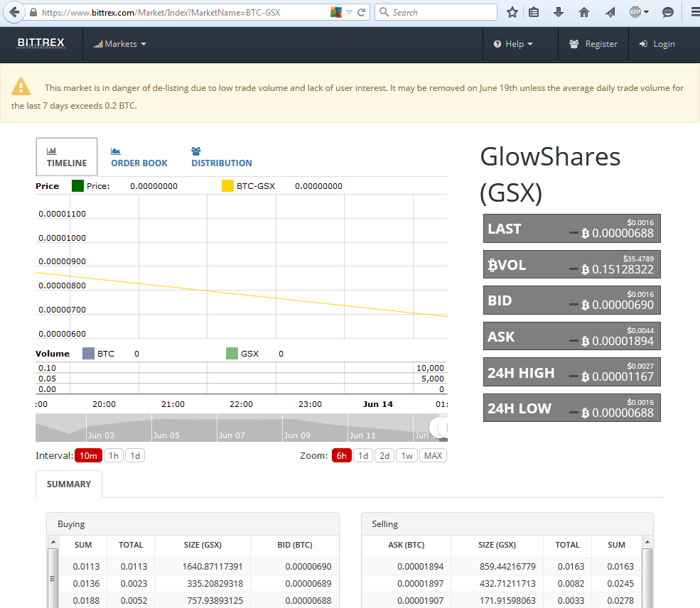
Task: Click the LAST price box
Action: (572, 229)
